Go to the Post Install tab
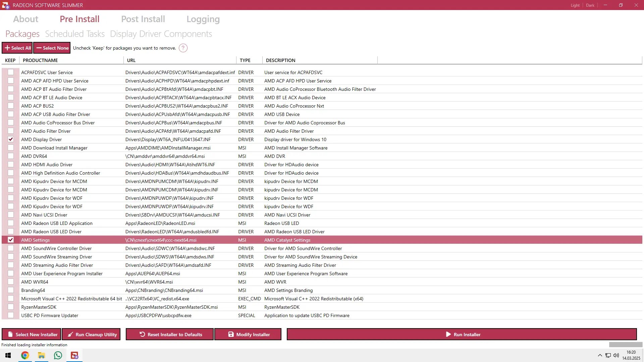 pyautogui.click(x=143, y=19)
